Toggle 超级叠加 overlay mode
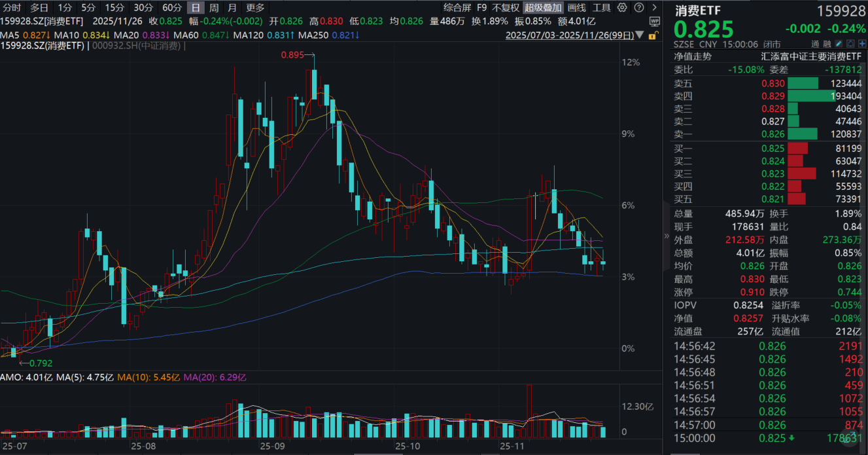The width and height of the screenshot is (868, 455). (543, 8)
